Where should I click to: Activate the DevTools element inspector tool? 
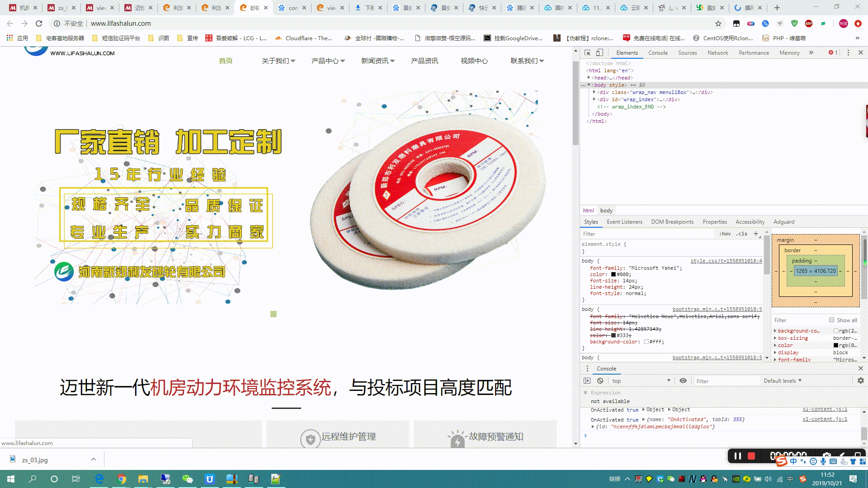(x=587, y=53)
